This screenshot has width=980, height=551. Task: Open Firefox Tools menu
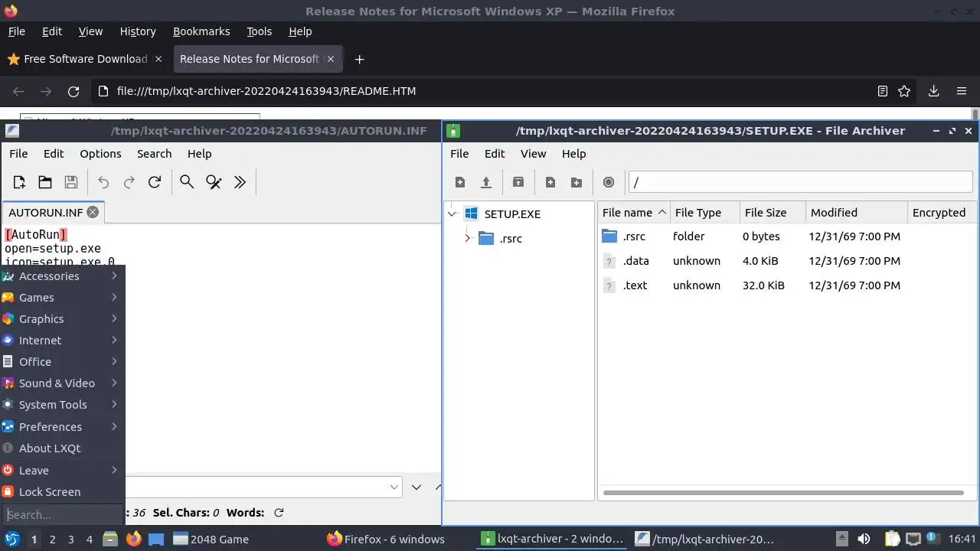(259, 31)
